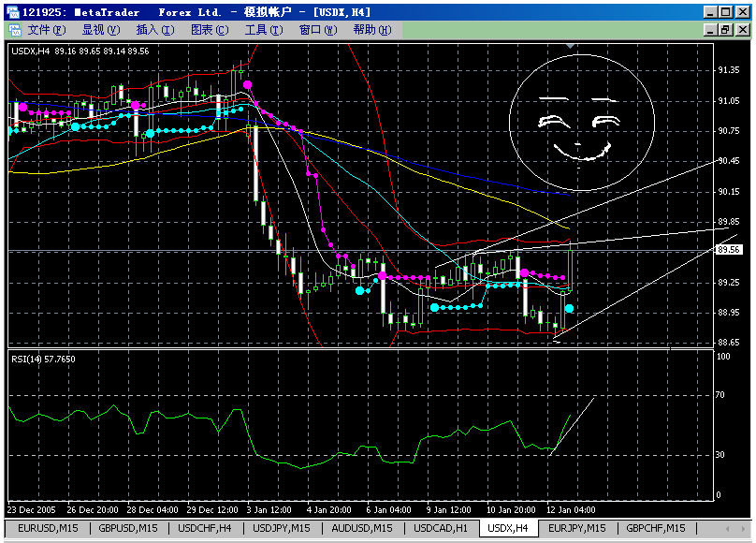Minimize the MetaTrader main window
Screen dimensions: 756x543
(709, 12)
